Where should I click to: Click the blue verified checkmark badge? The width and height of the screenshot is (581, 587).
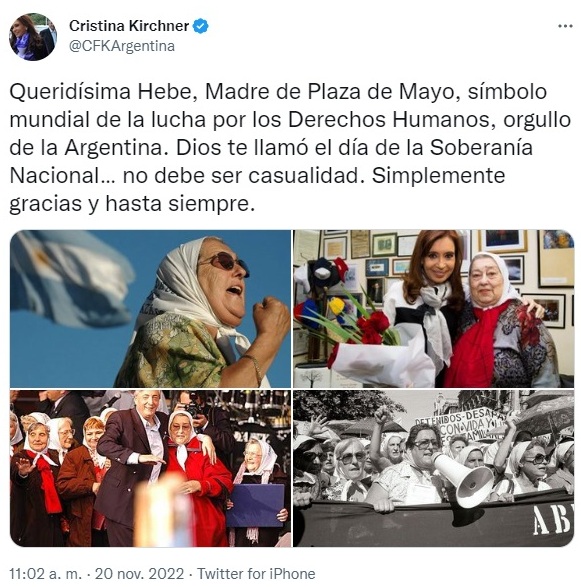click(x=201, y=26)
